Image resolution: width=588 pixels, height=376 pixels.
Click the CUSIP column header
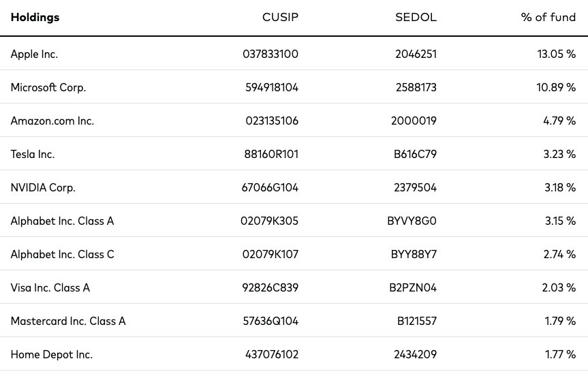point(280,17)
